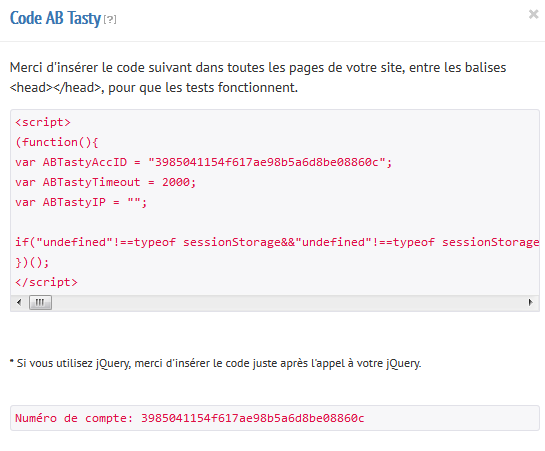545x451 pixels.
Task: Click the ABTastyAccID variable name
Action: coord(85,162)
